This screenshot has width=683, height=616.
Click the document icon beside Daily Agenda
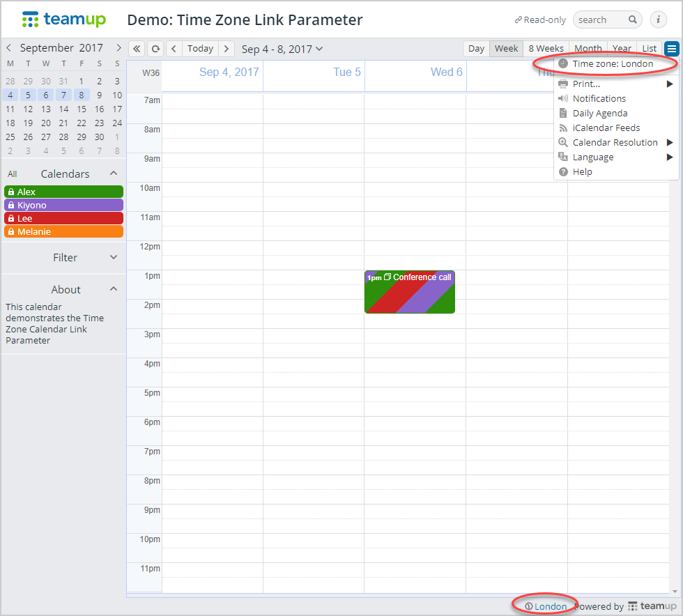(563, 114)
